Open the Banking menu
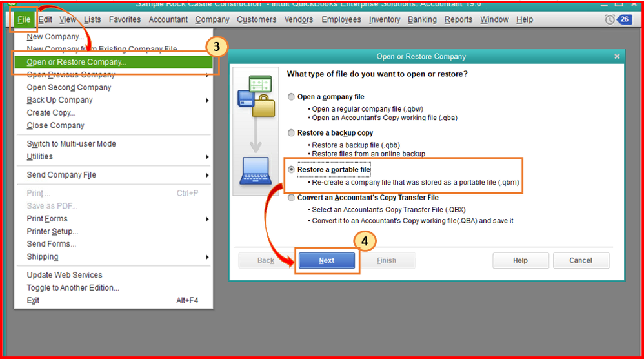The height and width of the screenshot is (359, 644). pyautogui.click(x=422, y=20)
